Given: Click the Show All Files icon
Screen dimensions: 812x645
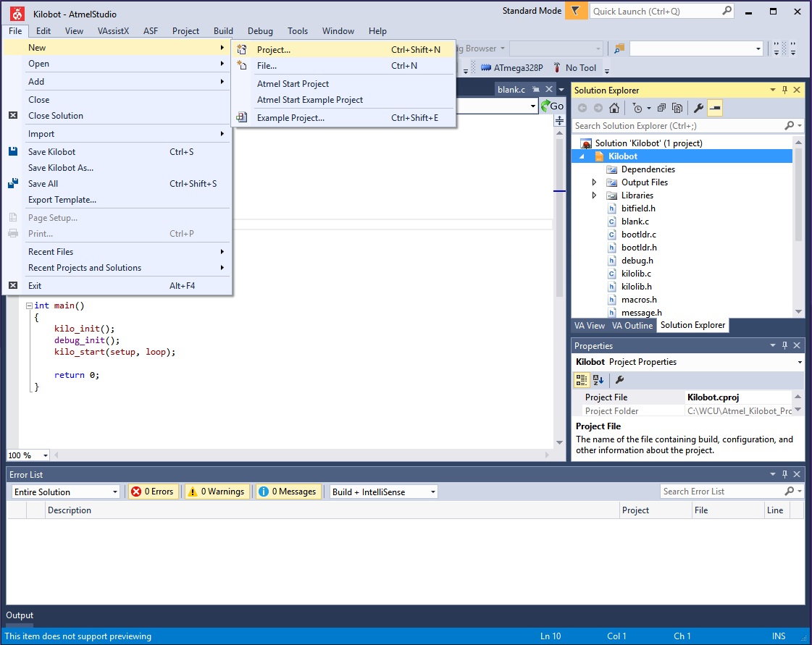Looking at the screenshot, I should pyautogui.click(x=677, y=108).
